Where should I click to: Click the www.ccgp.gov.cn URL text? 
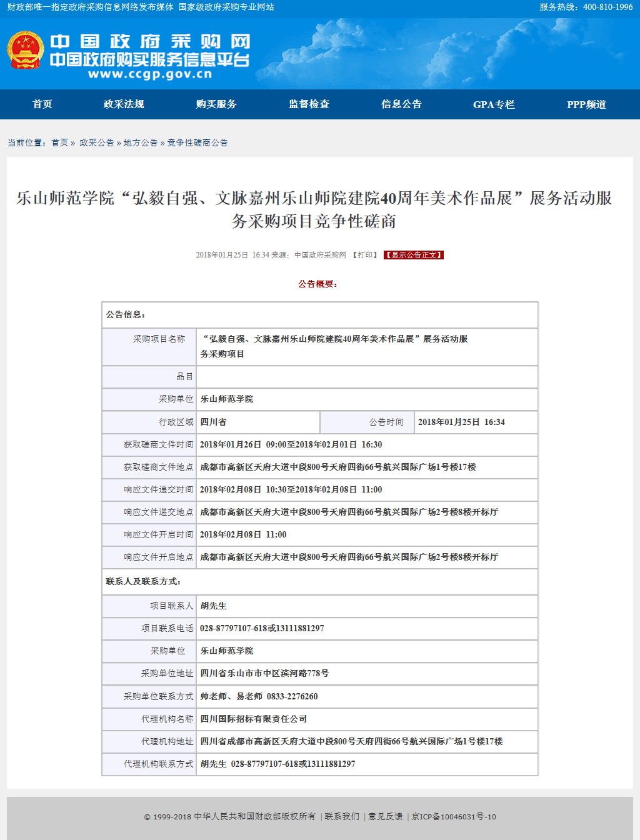point(150,74)
